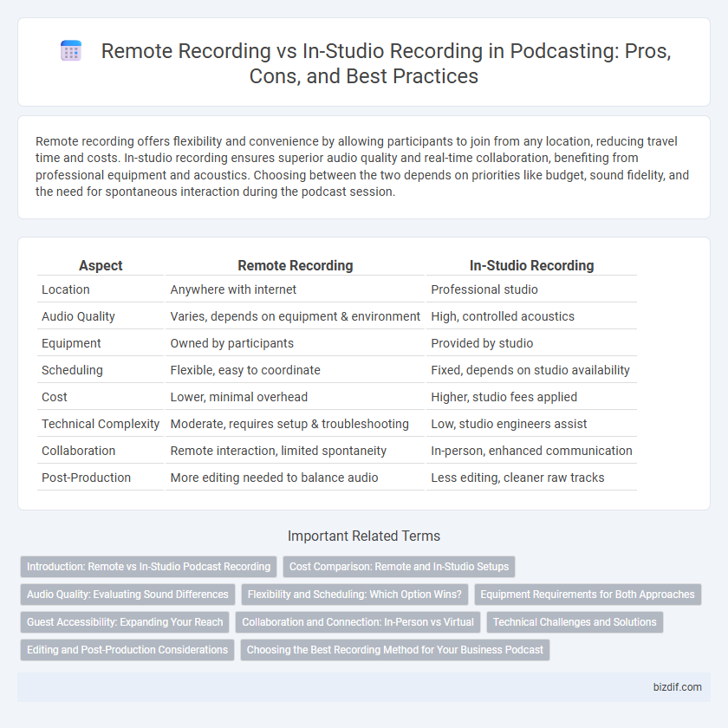The height and width of the screenshot is (728, 728).
Task: Open 'Collaboration and Connection: In-Person vs Virtual' tag
Action: [357, 622]
